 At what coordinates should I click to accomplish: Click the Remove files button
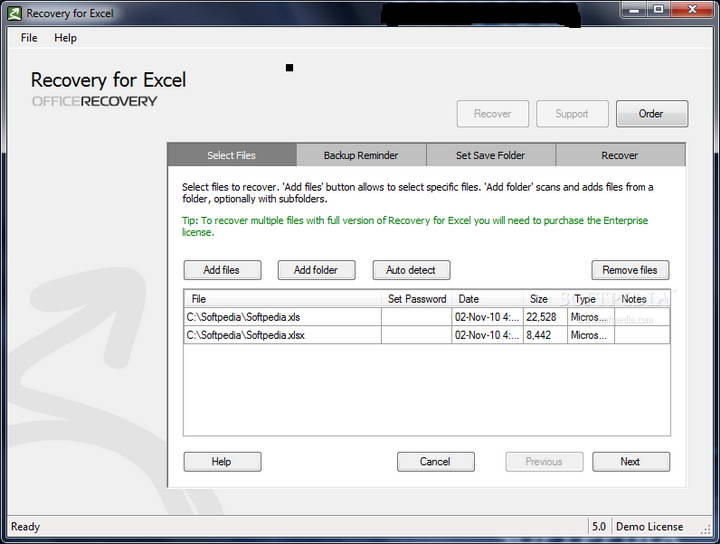click(x=630, y=270)
